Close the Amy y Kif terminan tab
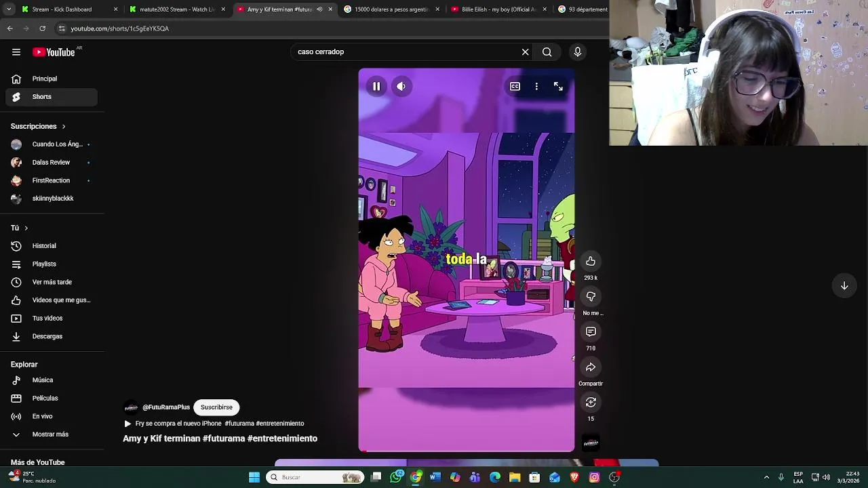 click(330, 9)
